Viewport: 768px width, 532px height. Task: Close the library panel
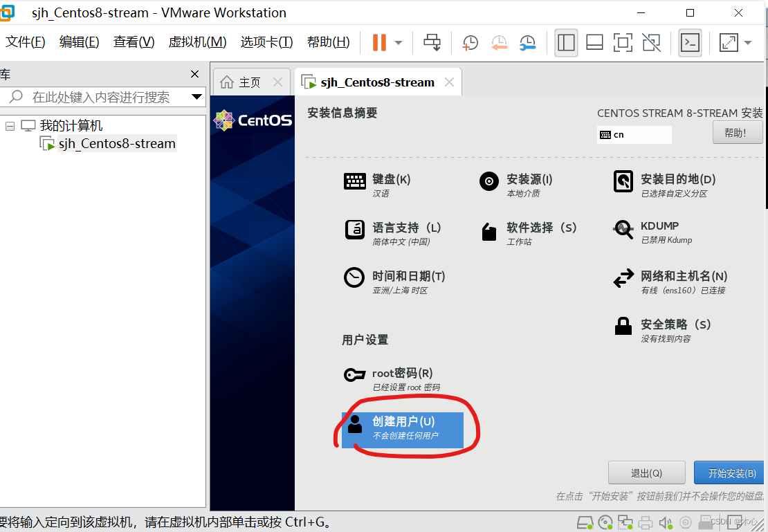pos(194,74)
